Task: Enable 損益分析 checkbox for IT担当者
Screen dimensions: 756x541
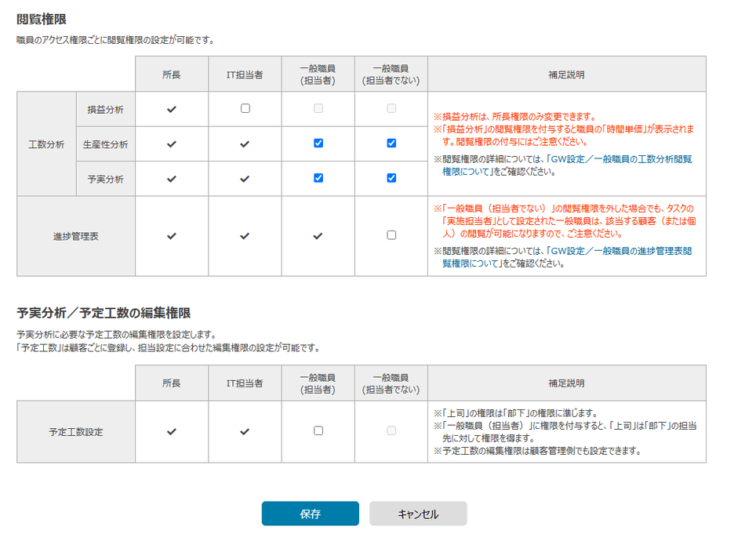Action: 245,109
